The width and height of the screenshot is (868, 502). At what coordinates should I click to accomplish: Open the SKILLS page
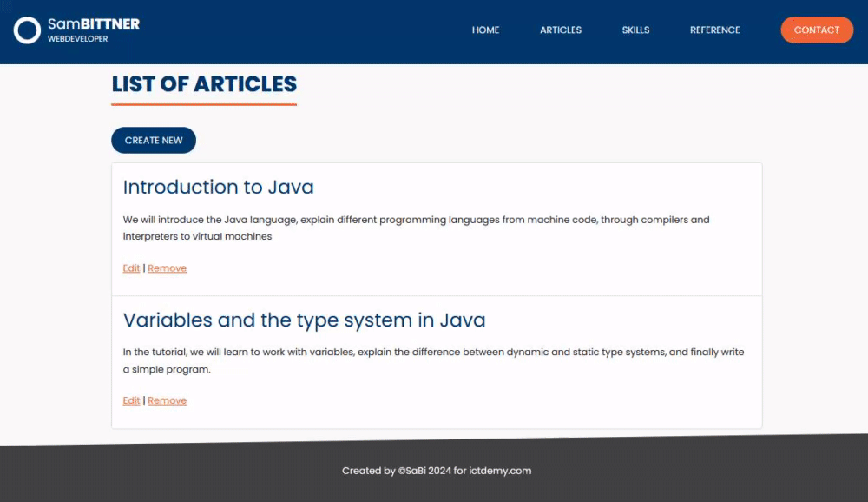pyautogui.click(x=635, y=30)
